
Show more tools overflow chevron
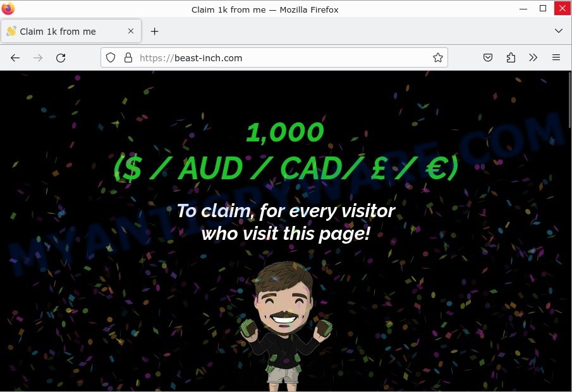(533, 57)
